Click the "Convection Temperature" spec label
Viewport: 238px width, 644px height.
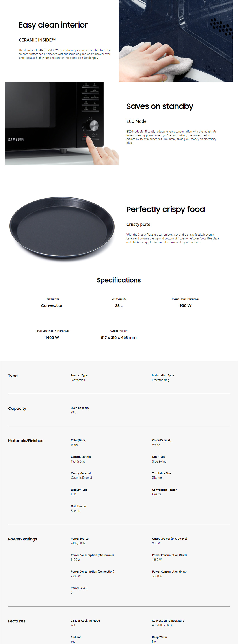click(168, 620)
